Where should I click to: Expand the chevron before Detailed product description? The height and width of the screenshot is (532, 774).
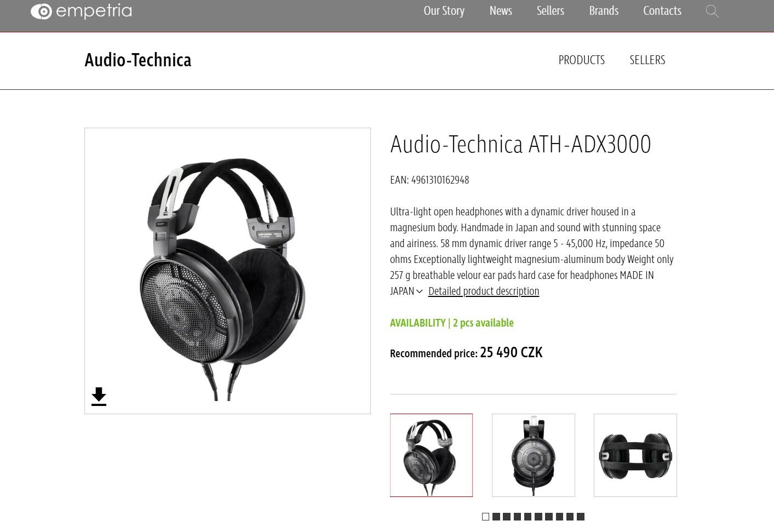420,291
